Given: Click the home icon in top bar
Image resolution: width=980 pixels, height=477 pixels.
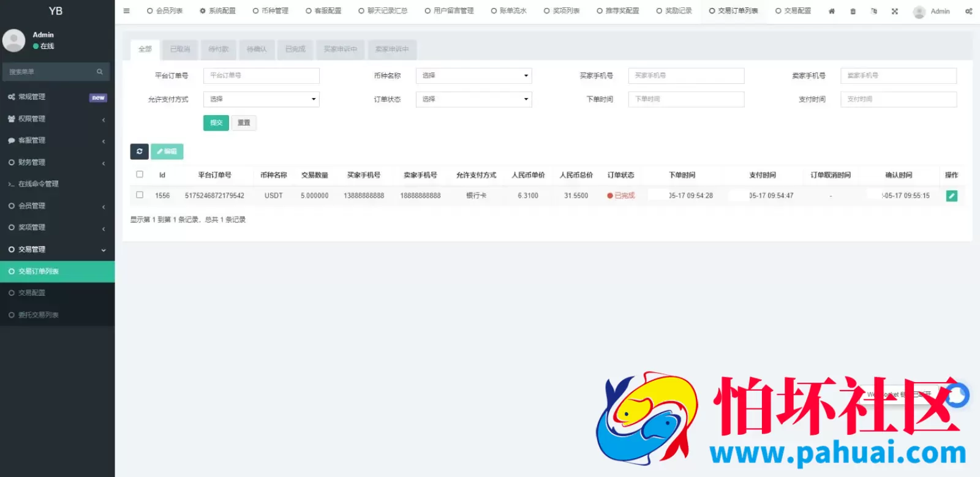Looking at the screenshot, I should (x=832, y=11).
